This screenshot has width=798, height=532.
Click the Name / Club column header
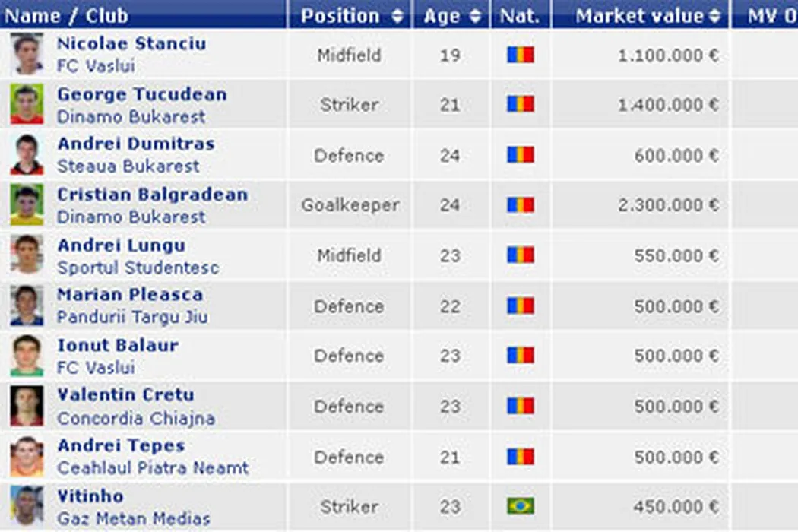[67, 16]
